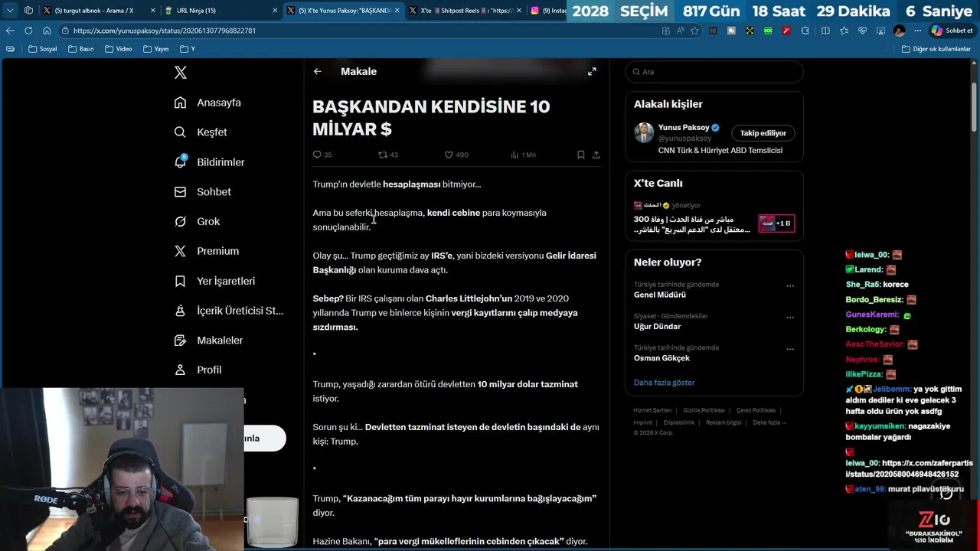The height and width of the screenshot is (551, 980).
Task: Open Gizlilik Politikası footer link
Action: coord(704,411)
